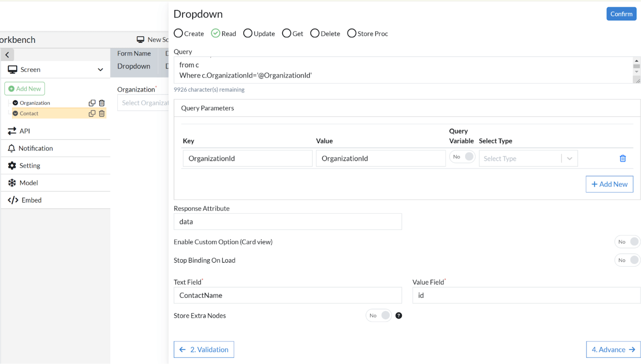Toggle the Query Variable switch
The width and height of the screenshot is (641, 364).
[x=462, y=157]
